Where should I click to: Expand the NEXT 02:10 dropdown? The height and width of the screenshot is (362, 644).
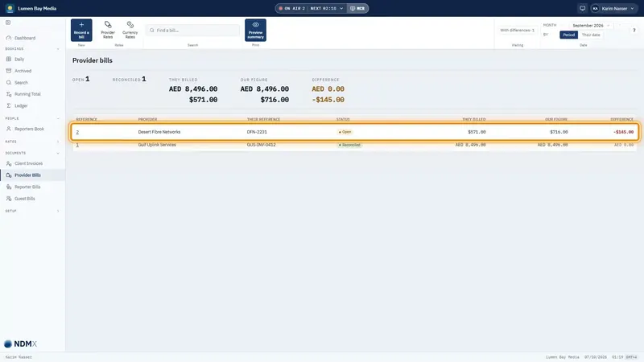coord(326,8)
